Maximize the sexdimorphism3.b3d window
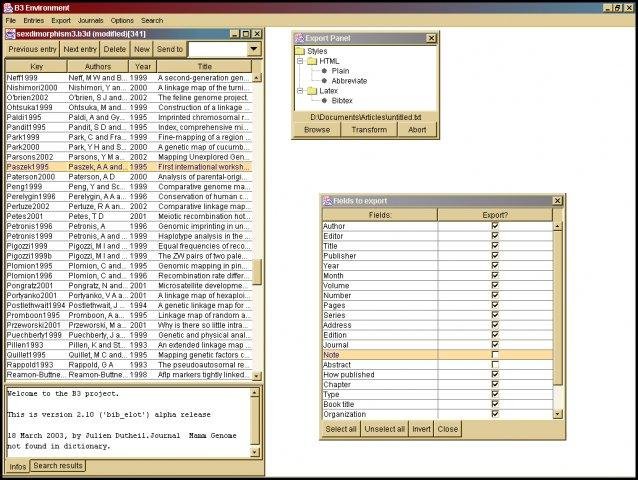Screen dimensions: 638x480 245,34
